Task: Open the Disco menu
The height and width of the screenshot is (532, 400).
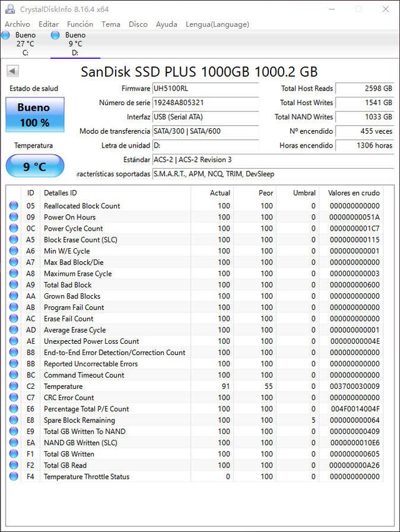Action: point(138,24)
